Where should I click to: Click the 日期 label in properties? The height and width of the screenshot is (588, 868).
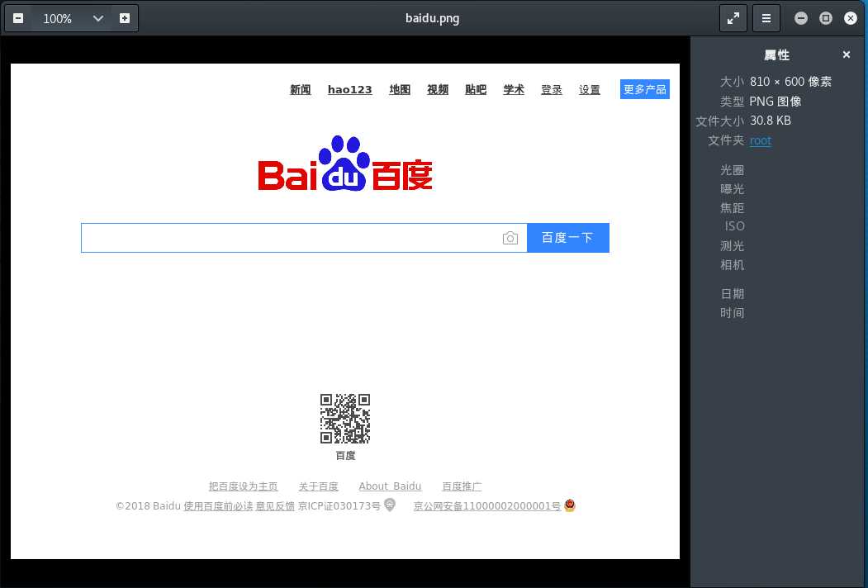coord(732,293)
